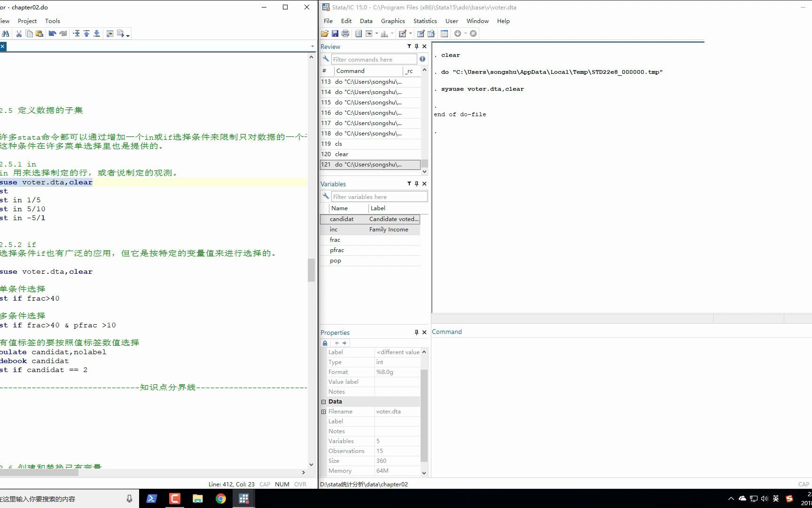Click the Execute (do) icon in Do-file Editor
This screenshot has width=812, height=508.
pyautogui.click(x=120, y=33)
